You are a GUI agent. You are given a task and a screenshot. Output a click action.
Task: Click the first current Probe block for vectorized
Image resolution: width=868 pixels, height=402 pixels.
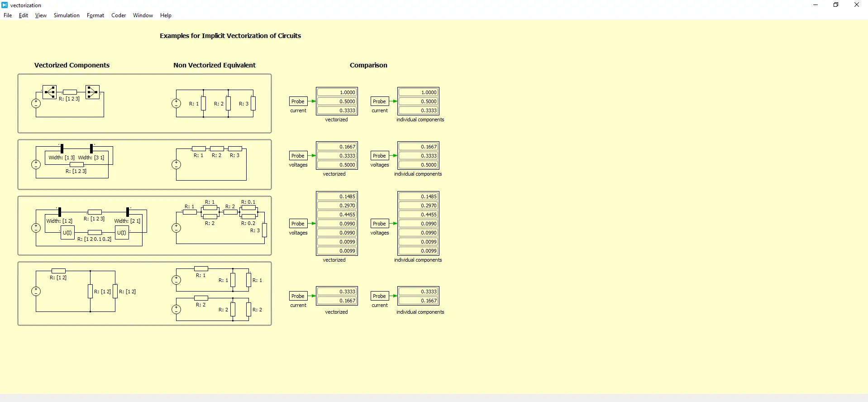[298, 101]
